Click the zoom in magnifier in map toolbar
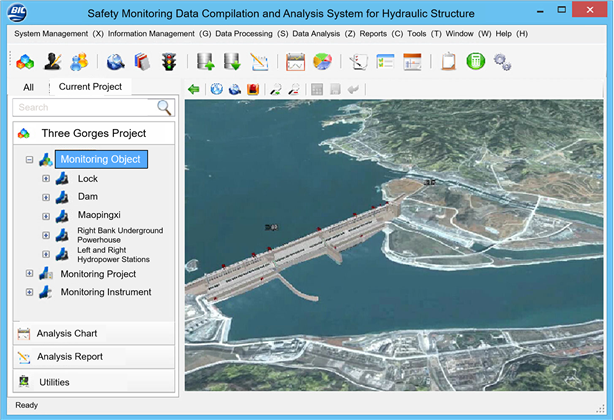Screen dimensions: 614x420 pos(276,89)
